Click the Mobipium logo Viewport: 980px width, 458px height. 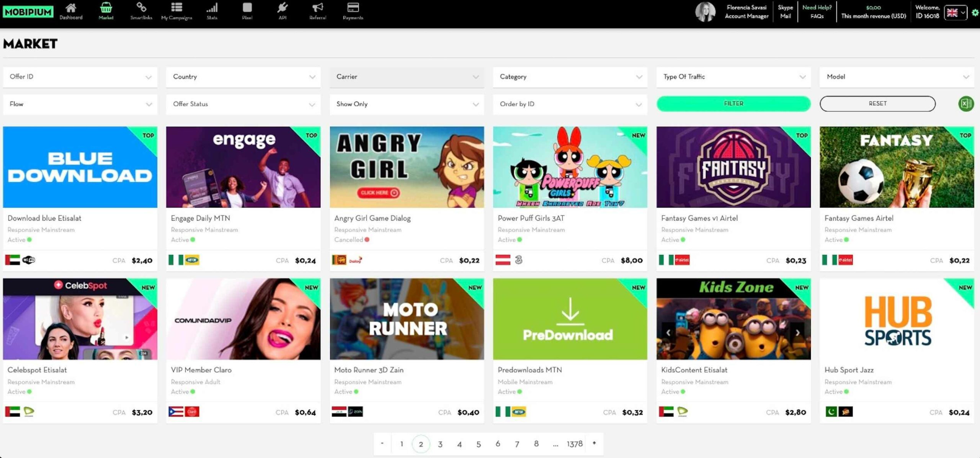28,12
